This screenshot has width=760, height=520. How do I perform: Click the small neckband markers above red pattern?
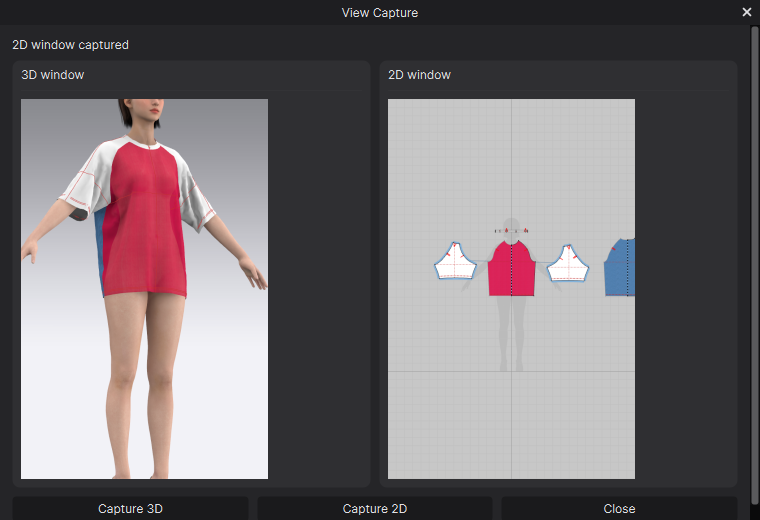click(511, 231)
